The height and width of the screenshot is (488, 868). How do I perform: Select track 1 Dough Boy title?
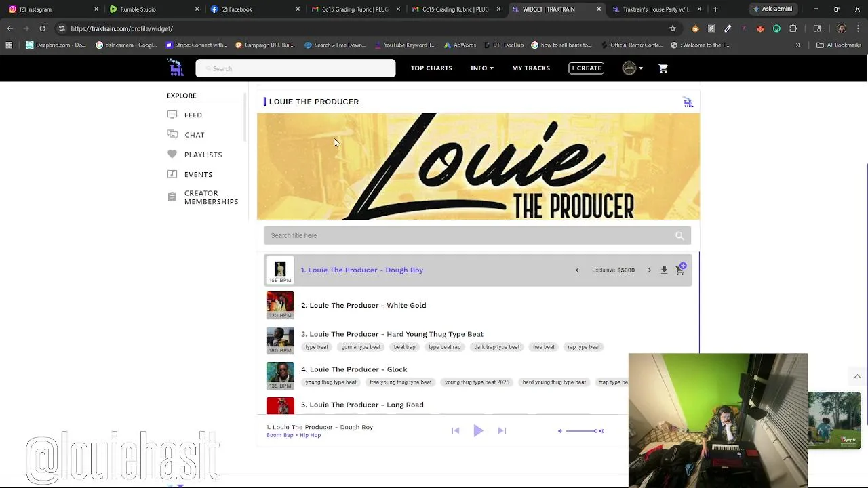point(362,270)
